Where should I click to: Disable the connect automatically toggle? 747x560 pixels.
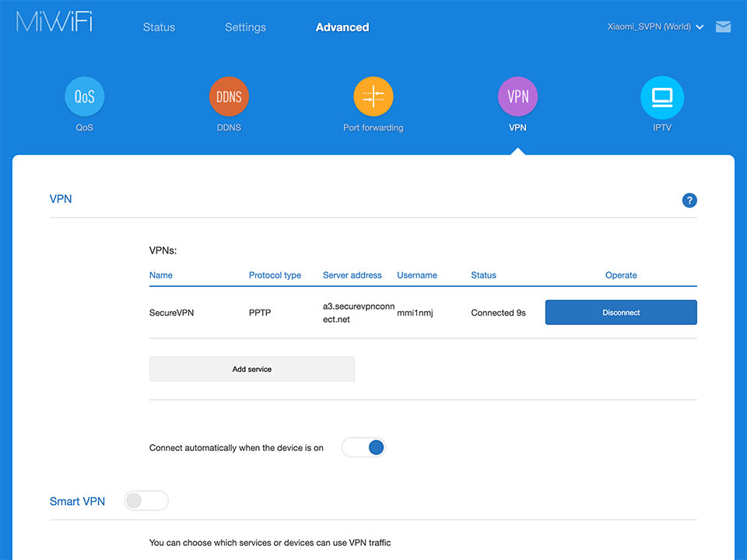click(x=364, y=447)
